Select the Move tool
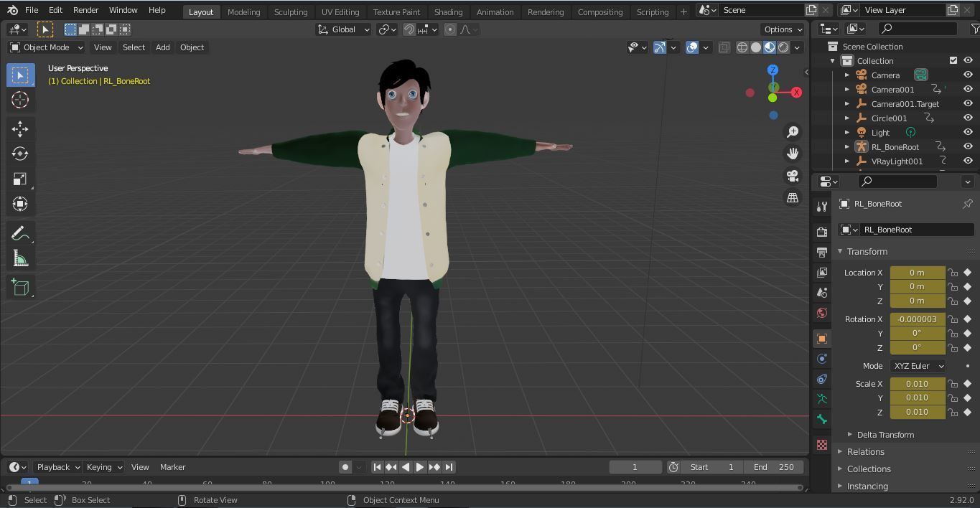980x508 pixels. (x=20, y=128)
